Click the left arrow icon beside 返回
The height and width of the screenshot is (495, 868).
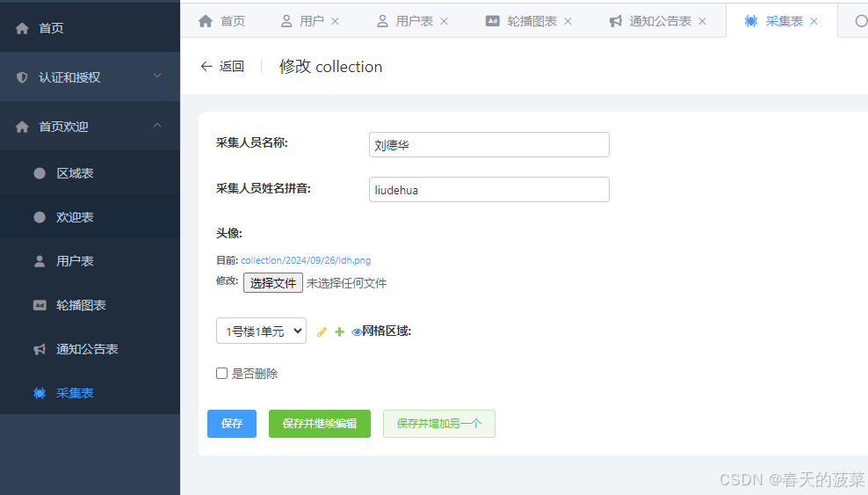pyautogui.click(x=206, y=67)
